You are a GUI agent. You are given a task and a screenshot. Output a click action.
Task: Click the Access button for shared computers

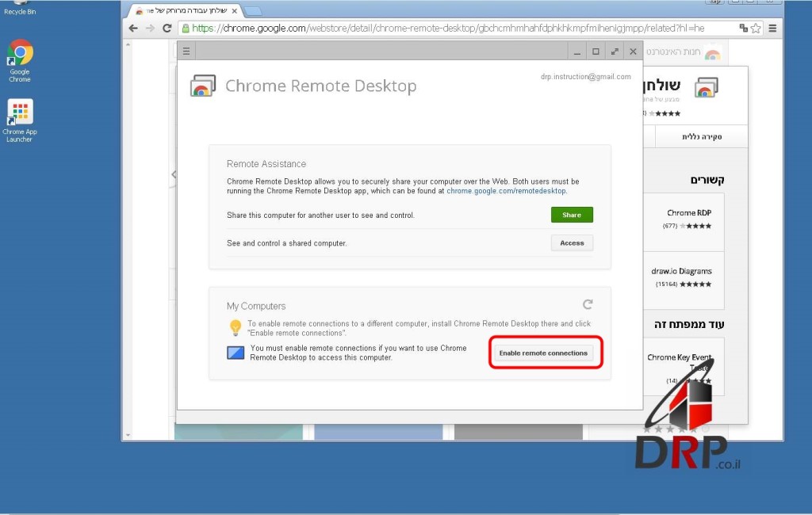572,242
